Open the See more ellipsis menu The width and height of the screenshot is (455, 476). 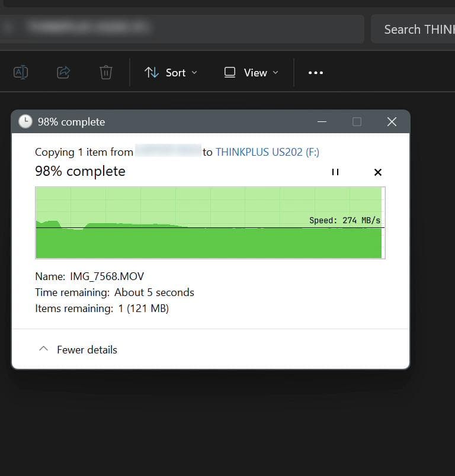point(316,73)
